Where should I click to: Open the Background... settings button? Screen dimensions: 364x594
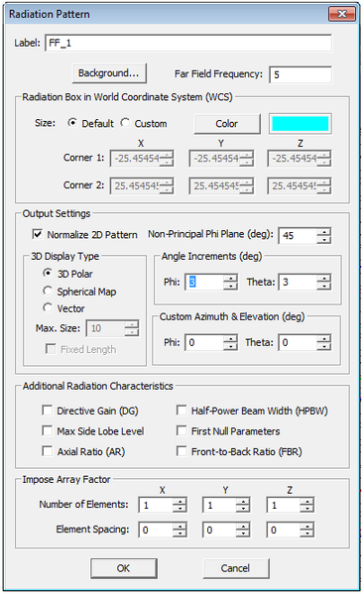tap(109, 73)
